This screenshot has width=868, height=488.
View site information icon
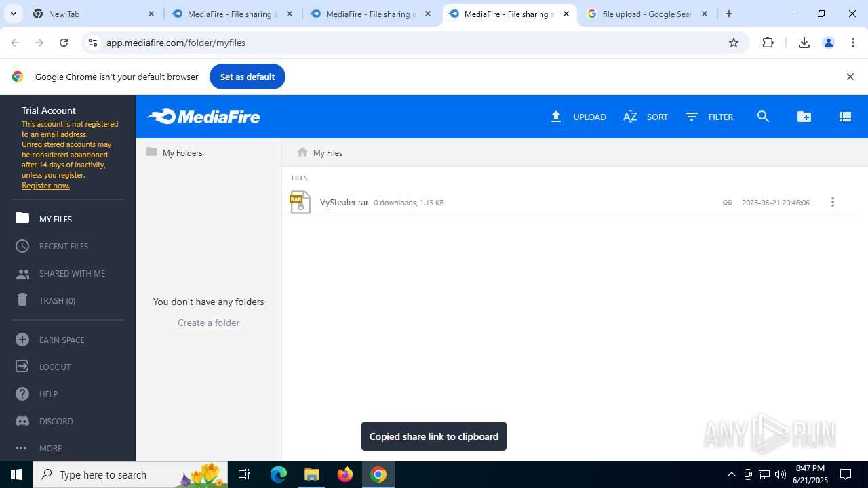(93, 43)
